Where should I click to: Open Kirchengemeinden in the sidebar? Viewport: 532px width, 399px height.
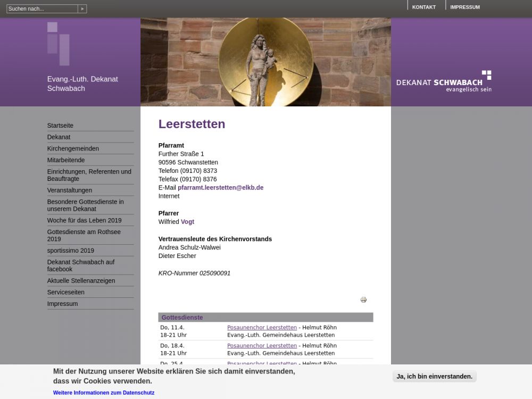pos(73,148)
